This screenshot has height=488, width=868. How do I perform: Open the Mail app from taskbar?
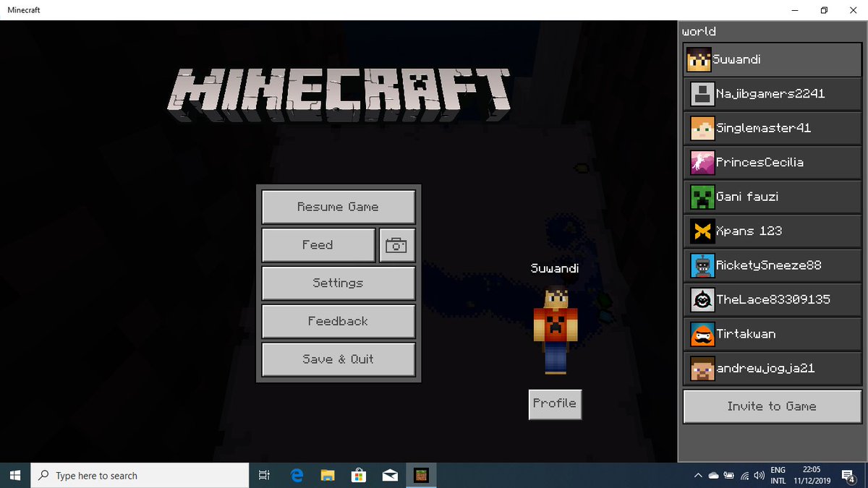pos(390,476)
